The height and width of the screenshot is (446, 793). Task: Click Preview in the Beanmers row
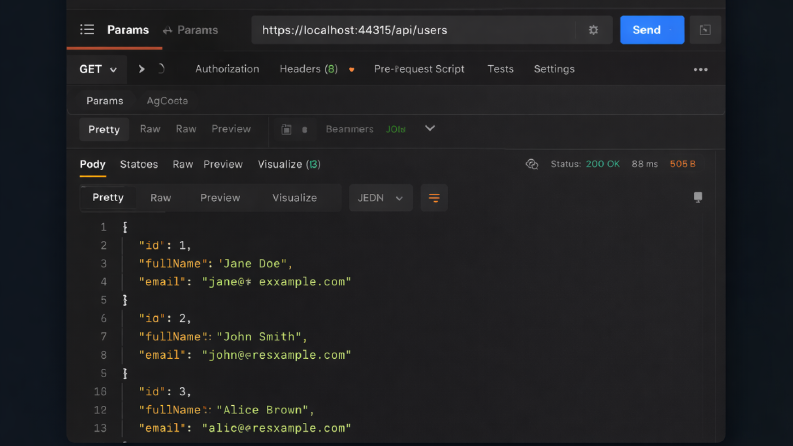tap(231, 129)
